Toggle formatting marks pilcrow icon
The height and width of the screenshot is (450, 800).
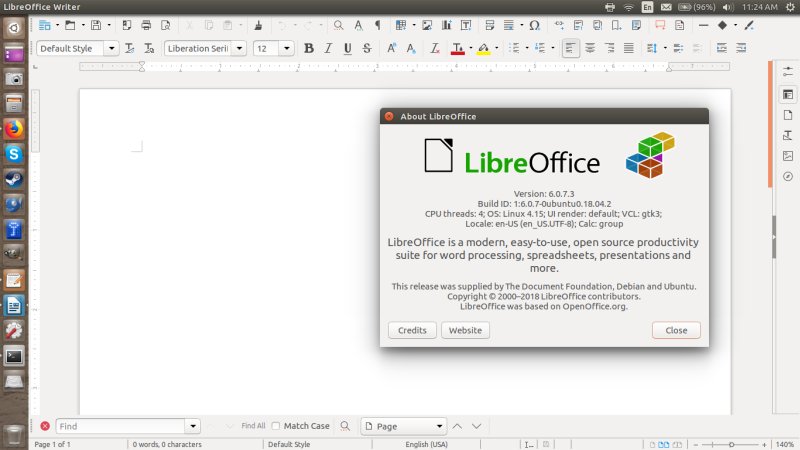[x=378, y=25]
